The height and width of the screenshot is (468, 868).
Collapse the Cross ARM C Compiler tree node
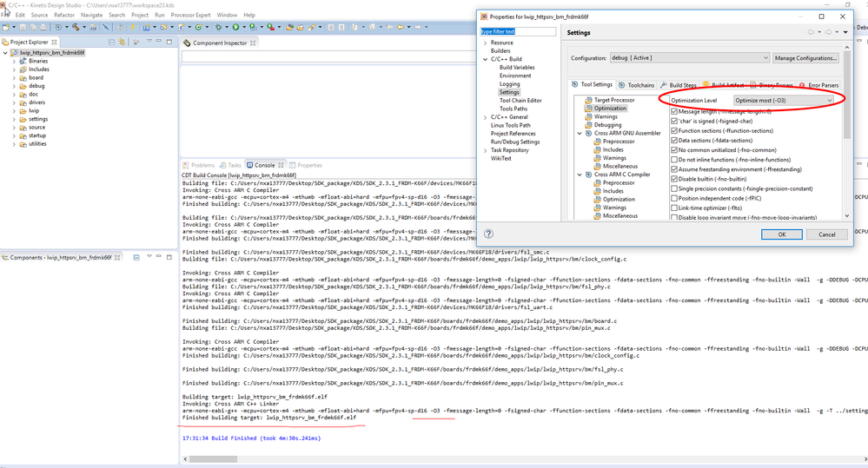pos(580,175)
